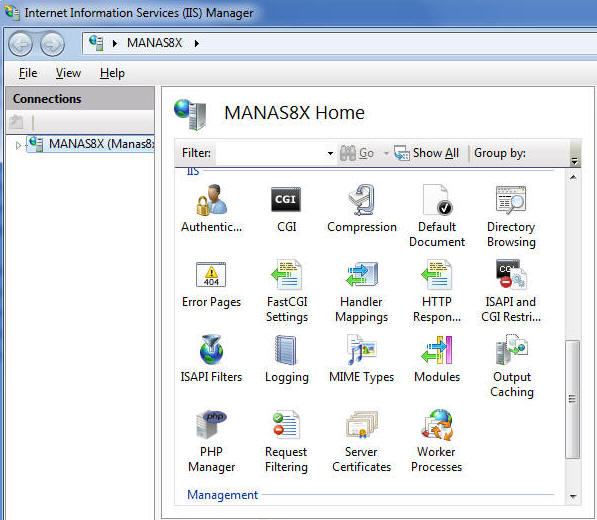The image size is (597, 520).
Task: Open the Logging feature
Action: click(x=287, y=359)
